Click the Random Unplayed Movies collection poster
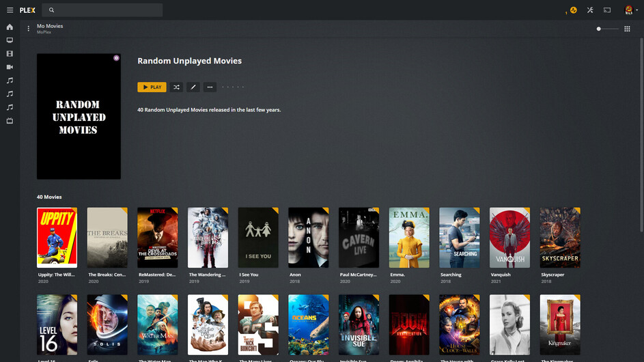Image resolution: width=644 pixels, height=362 pixels. click(79, 116)
